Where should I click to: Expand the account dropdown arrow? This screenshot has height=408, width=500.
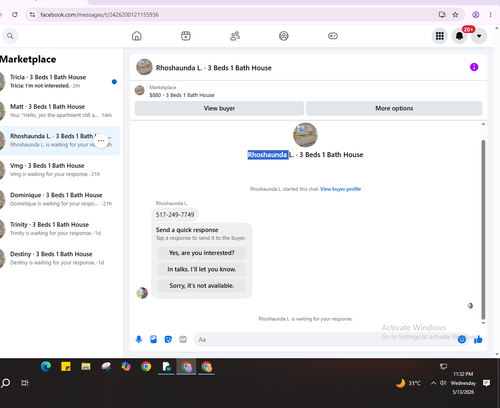[479, 36]
